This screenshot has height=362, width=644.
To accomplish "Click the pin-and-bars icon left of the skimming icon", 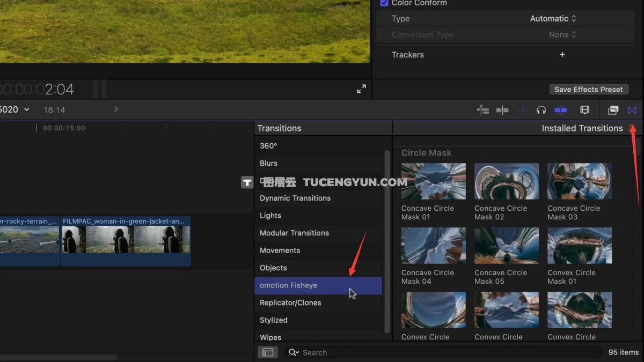I will (482, 110).
